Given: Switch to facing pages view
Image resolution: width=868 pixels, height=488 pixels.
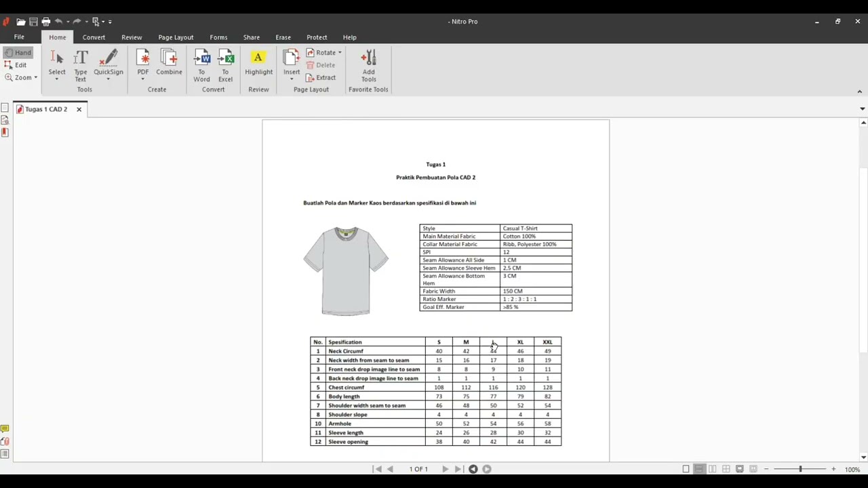Looking at the screenshot, I should (712, 469).
